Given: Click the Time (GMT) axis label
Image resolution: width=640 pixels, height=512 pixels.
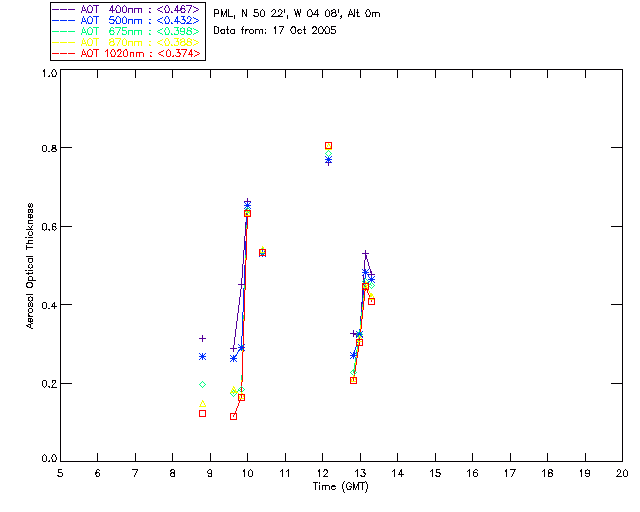Looking at the screenshot, I should (341, 487).
